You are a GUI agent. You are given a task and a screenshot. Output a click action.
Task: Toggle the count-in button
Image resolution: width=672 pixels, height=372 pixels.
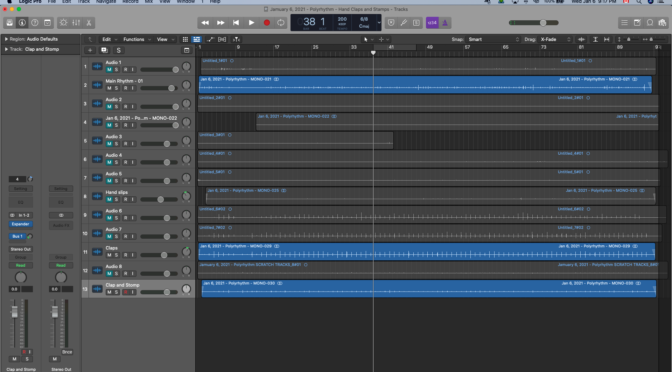click(x=432, y=23)
